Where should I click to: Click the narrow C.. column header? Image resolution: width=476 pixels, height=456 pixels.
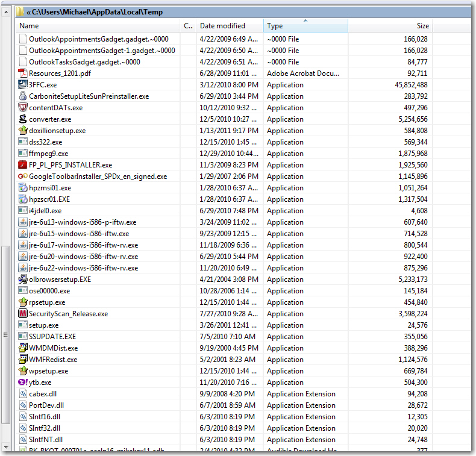[188, 26]
